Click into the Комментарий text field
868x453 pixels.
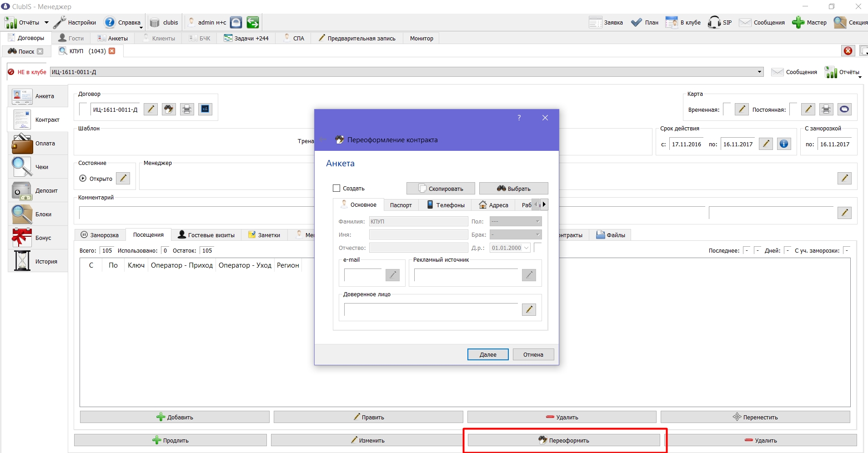pos(196,213)
